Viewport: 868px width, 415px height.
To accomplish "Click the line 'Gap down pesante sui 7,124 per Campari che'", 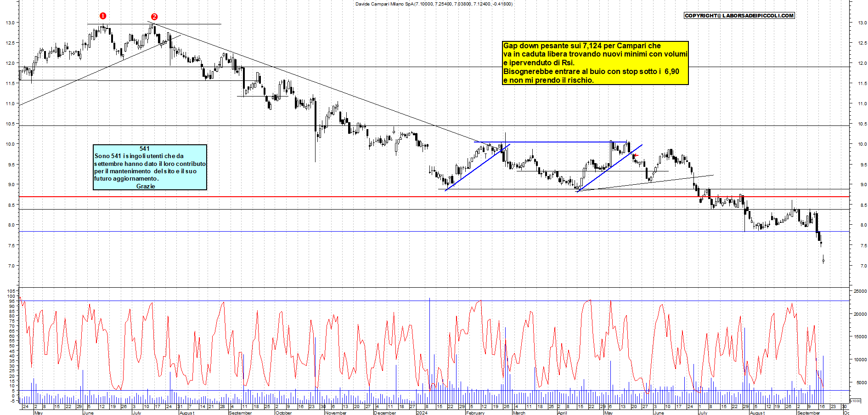I will tap(582, 45).
